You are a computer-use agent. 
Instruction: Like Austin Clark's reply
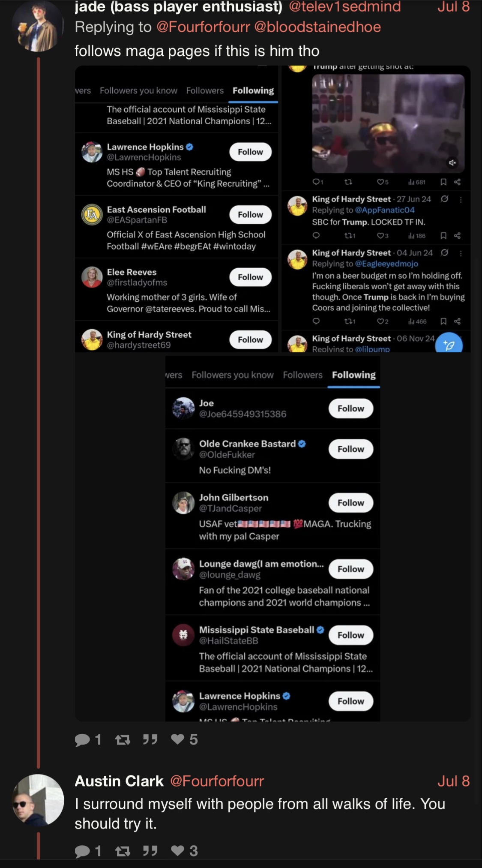[177, 850]
